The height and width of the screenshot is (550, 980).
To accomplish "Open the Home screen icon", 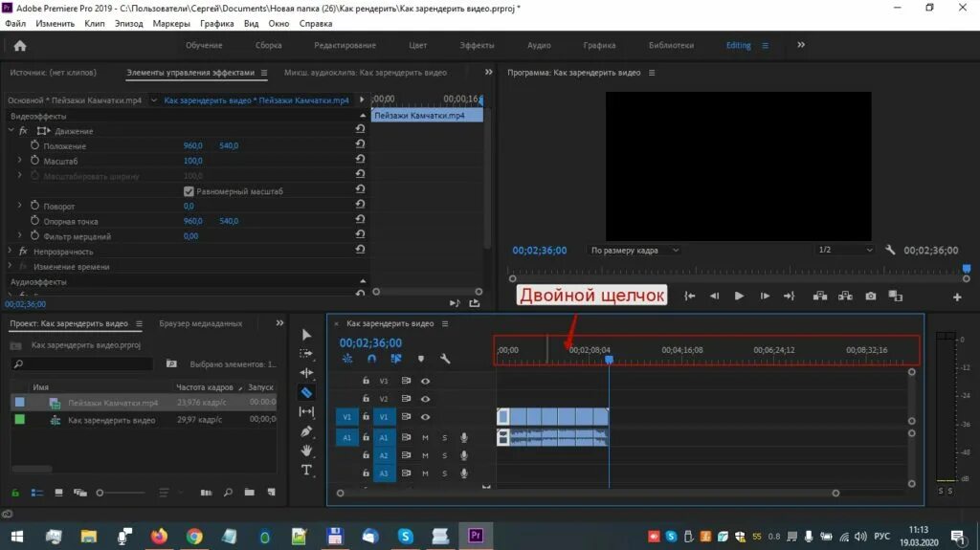I will tap(20, 46).
